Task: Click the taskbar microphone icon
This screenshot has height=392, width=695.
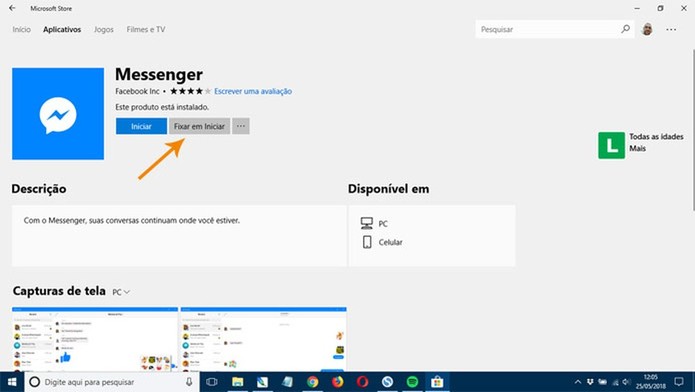Action: (x=189, y=382)
